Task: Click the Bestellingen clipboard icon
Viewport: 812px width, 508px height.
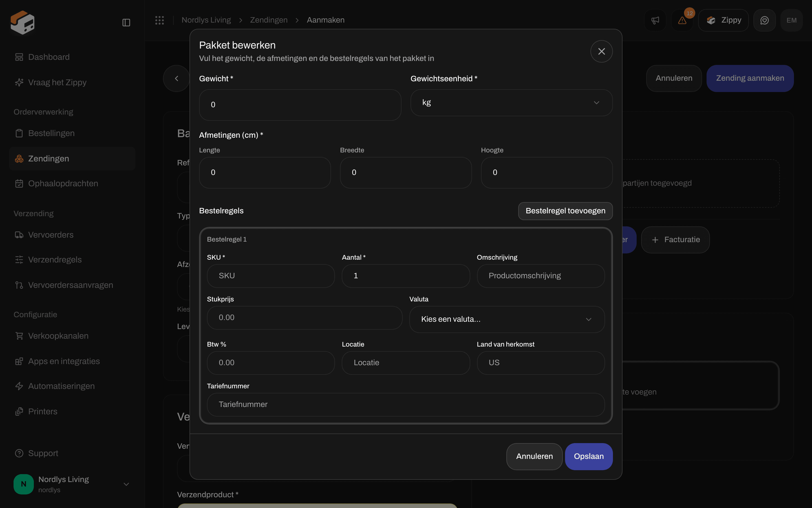Action: (19, 133)
